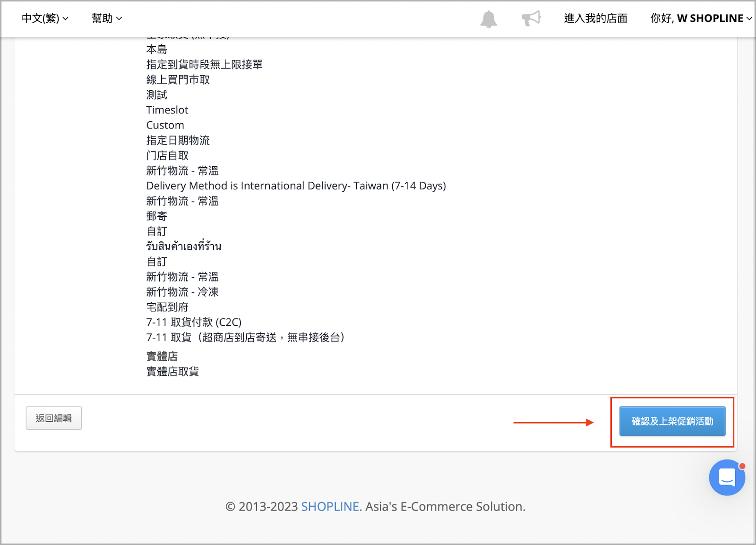
Task: Click the 返回編輯 button
Action: tap(54, 418)
